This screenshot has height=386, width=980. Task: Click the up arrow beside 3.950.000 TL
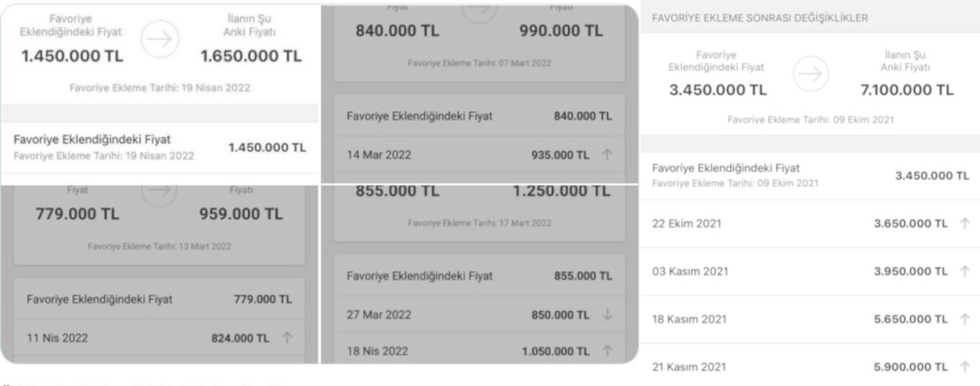tap(964, 271)
